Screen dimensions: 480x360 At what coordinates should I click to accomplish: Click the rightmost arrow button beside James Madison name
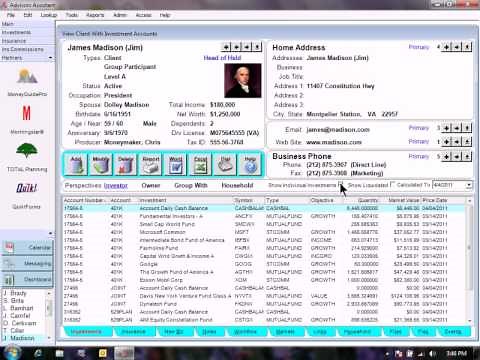pos(257,47)
